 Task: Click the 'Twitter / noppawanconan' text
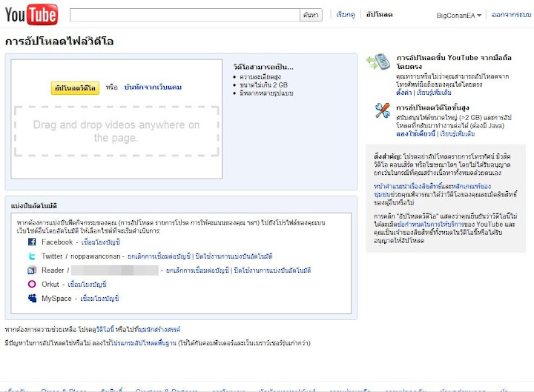point(81,256)
